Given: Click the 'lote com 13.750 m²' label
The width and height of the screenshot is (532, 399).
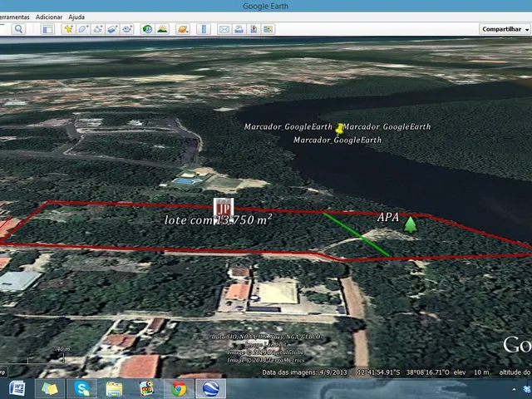Looking at the screenshot, I should [218, 219].
